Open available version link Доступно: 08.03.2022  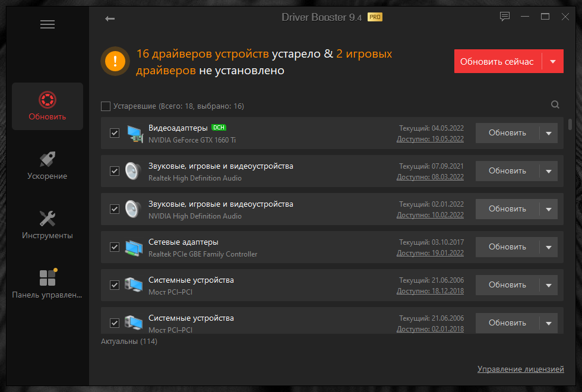(x=430, y=177)
